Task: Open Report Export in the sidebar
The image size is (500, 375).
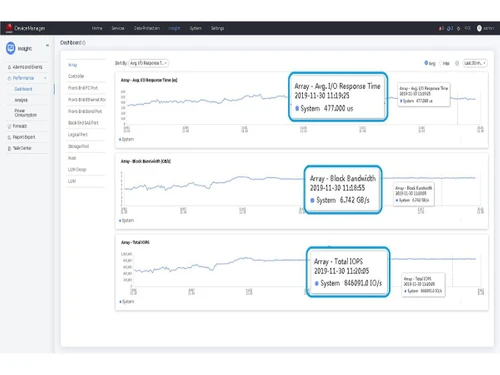Action: click(24, 137)
